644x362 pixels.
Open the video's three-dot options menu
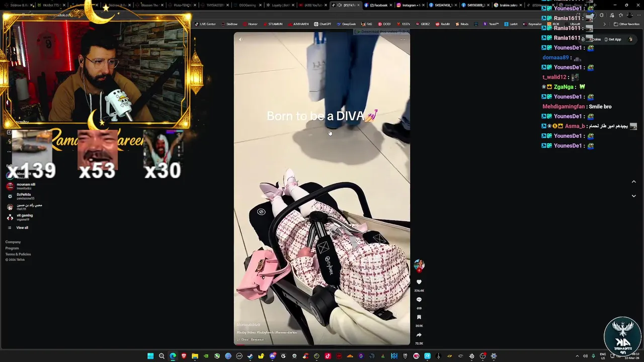point(403,39)
